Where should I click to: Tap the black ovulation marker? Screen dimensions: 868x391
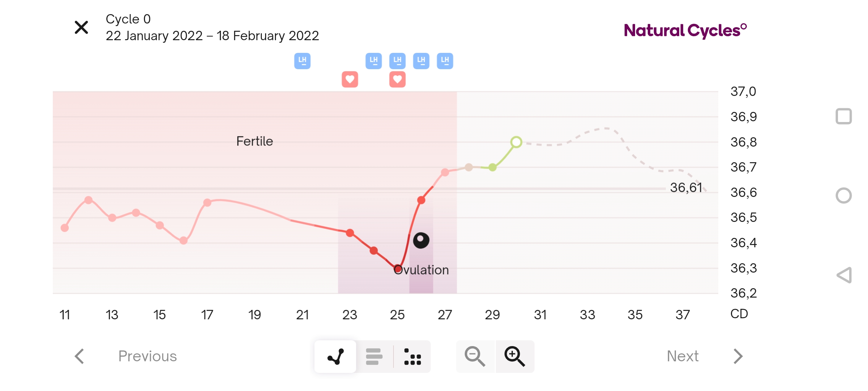[421, 240]
